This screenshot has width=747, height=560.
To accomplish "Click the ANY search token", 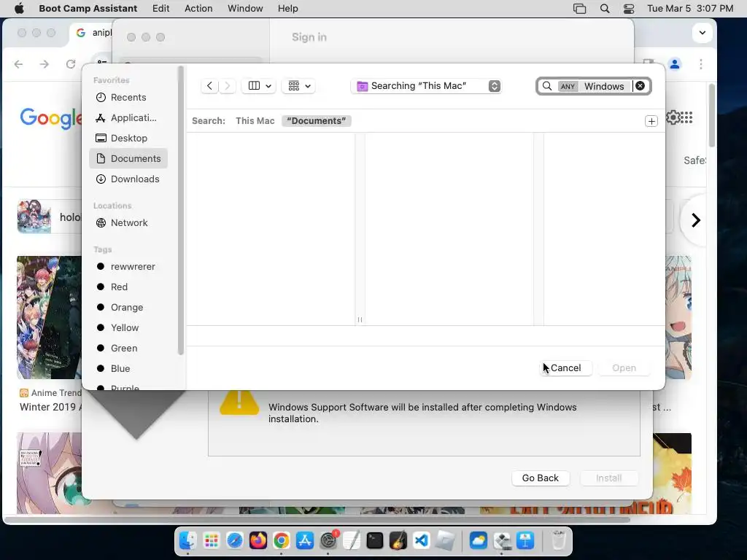I will point(568,86).
